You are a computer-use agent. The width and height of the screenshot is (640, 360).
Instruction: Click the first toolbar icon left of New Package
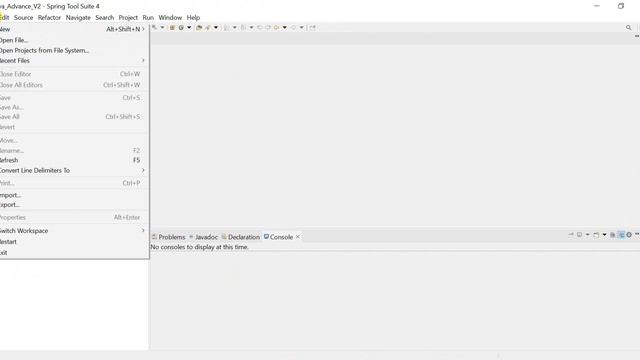154,27
